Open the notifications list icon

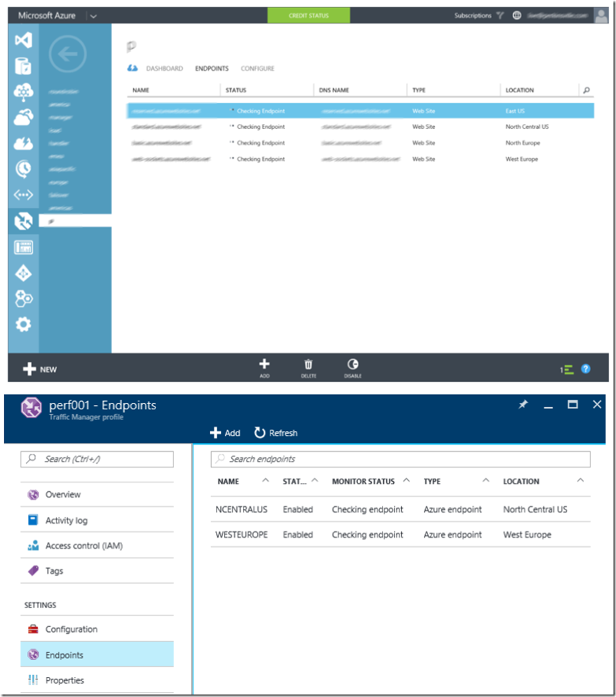pos(567,369)
